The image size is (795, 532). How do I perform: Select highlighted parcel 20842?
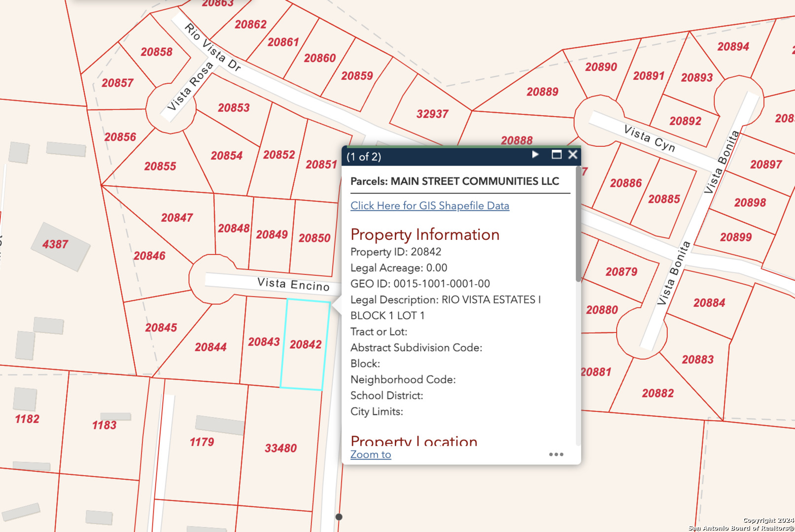pyautogui.click(x=305, y=344)
